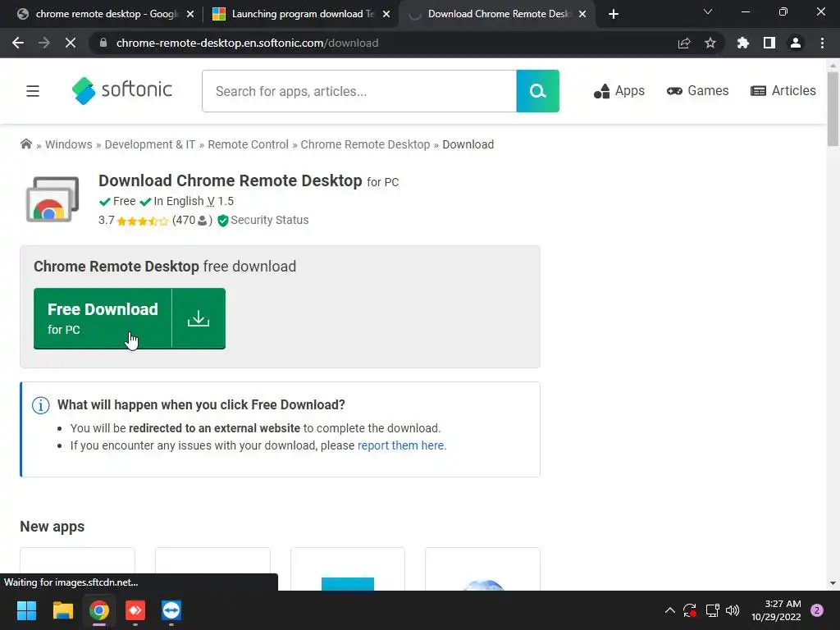This screenshot has width=840, height=630.
Task: Go back using browser back arrow
Action: (18, 43)
